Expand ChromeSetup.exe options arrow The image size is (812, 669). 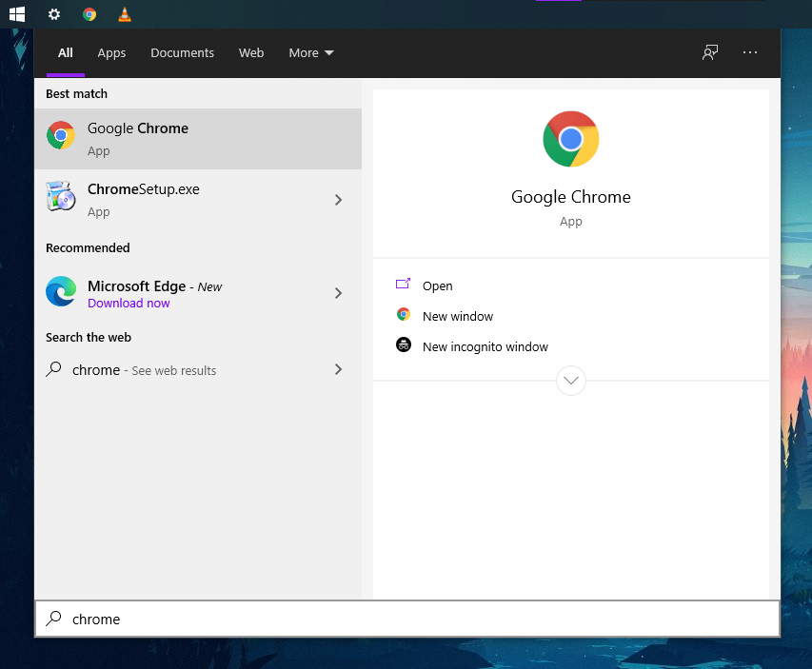(338, 200)
